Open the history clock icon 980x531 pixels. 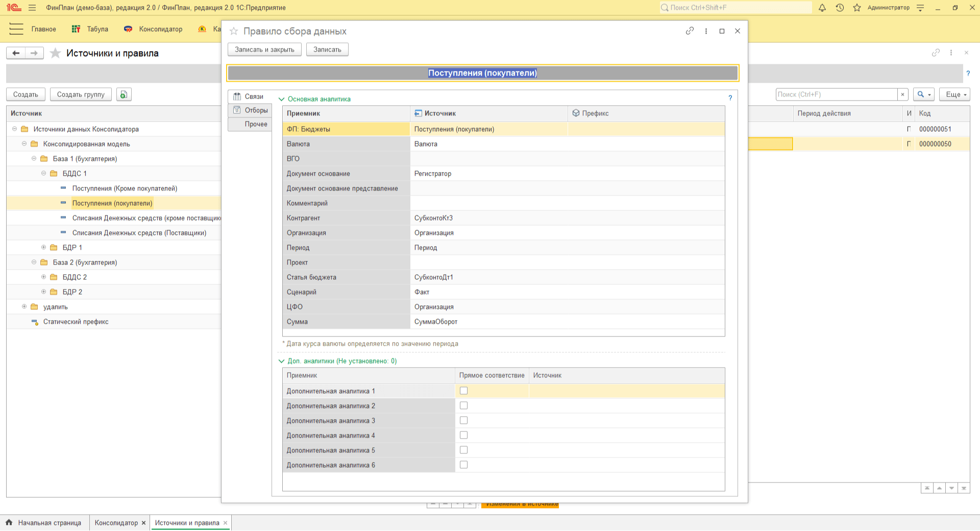tap(840, 8)
